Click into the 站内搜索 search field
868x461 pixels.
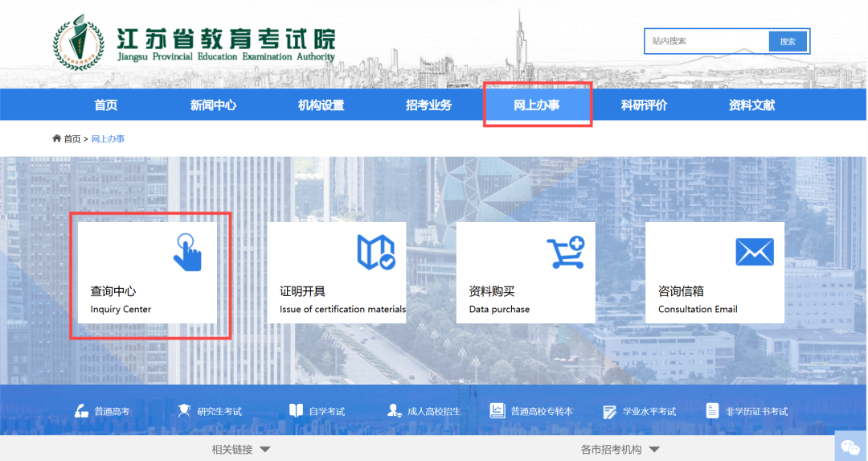point(707,41)
